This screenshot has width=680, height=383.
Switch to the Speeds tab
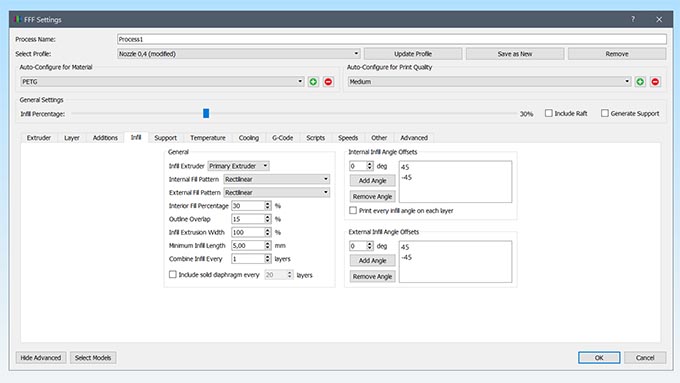348,137
